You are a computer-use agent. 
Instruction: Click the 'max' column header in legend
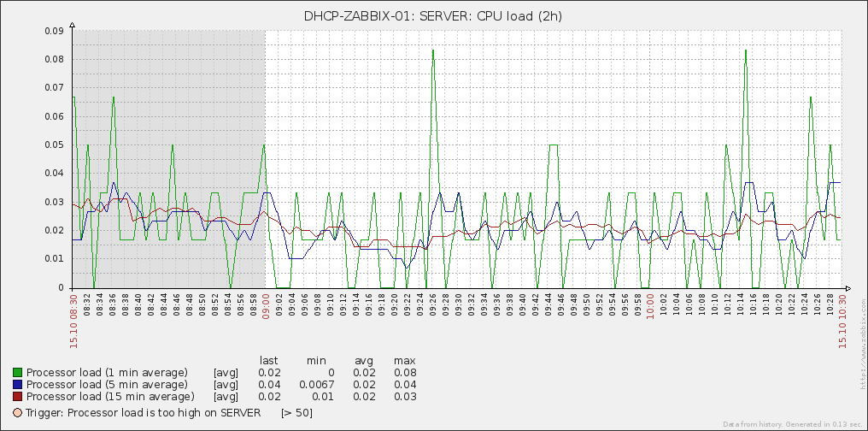[x=405, y=361]
